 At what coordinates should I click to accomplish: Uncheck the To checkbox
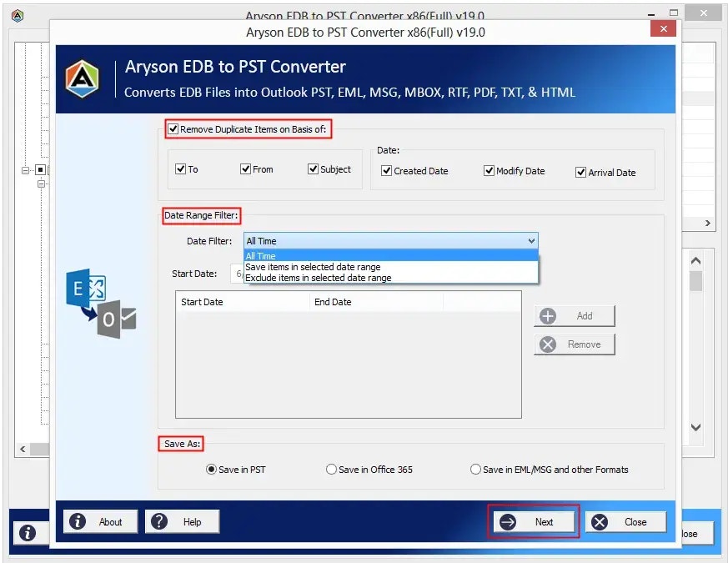(x=181, y=168)
